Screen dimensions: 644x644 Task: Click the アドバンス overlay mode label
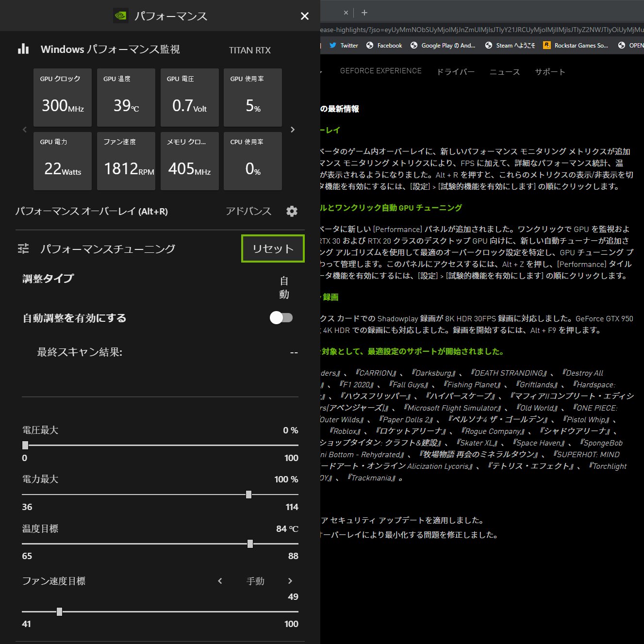pyautogui.click(x=248, y=211)
